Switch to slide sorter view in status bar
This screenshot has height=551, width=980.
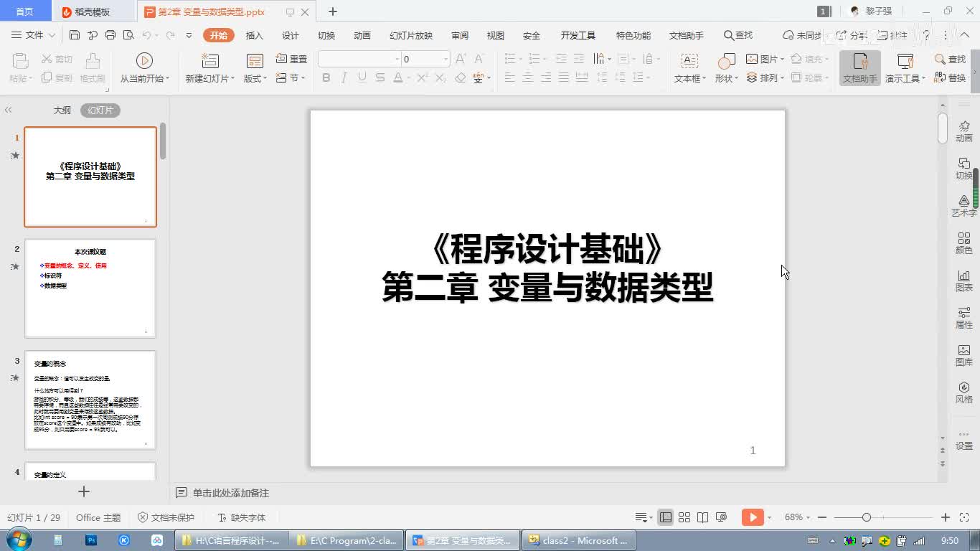tap(684, 517)
